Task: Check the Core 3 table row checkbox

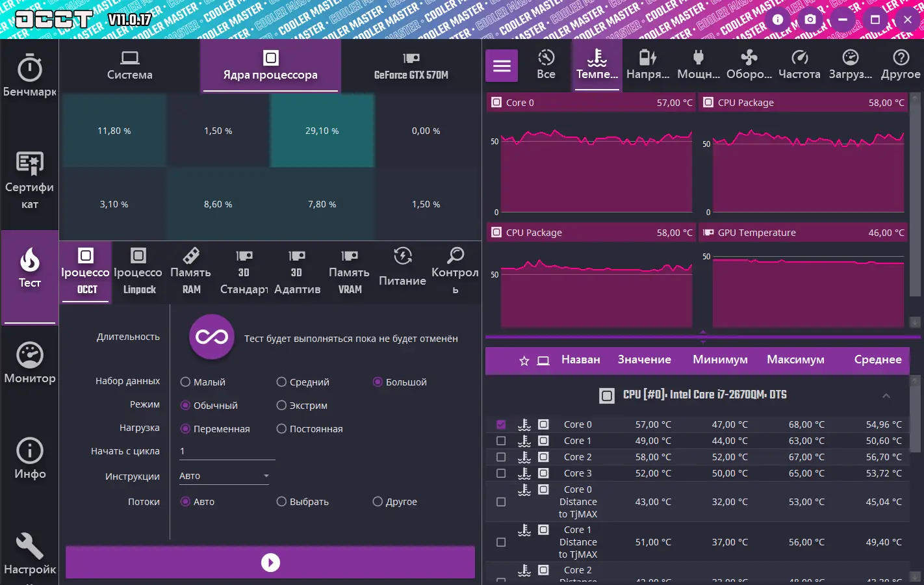Action: pos(501,473)
